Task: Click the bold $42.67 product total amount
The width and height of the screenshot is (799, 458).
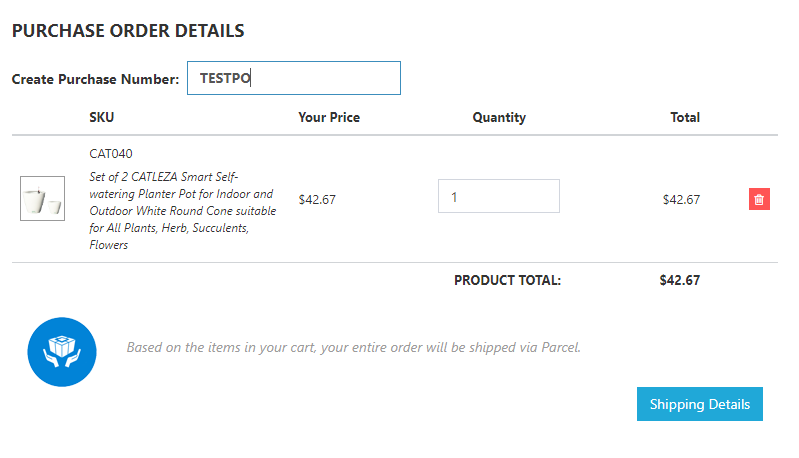Action: tap(680, 280)
